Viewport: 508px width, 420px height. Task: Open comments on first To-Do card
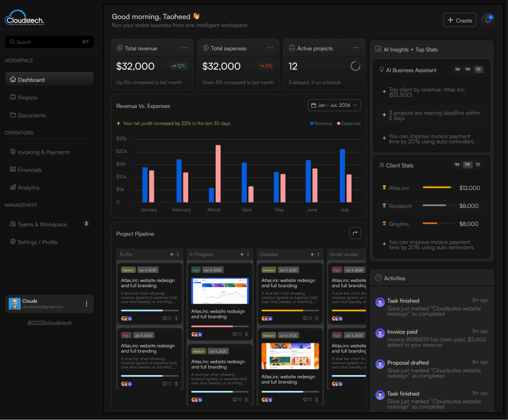[x=167, y=318]
